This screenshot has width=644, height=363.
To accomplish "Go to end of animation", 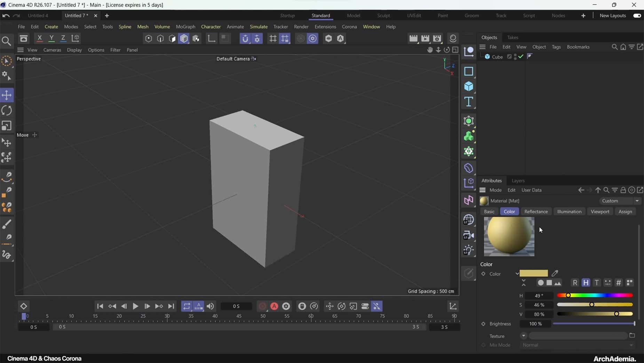I will coord(171,306).
